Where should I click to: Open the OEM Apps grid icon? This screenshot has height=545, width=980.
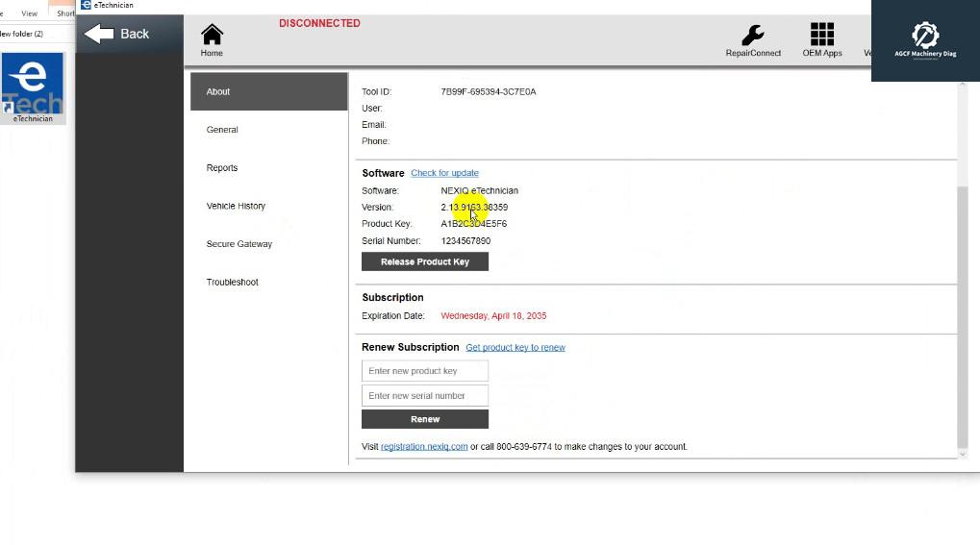pyautogui.click(x=822, y=35)
